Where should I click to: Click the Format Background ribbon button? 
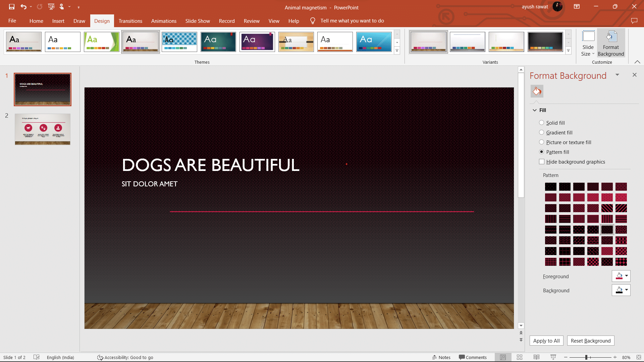[x=611, y=44]
